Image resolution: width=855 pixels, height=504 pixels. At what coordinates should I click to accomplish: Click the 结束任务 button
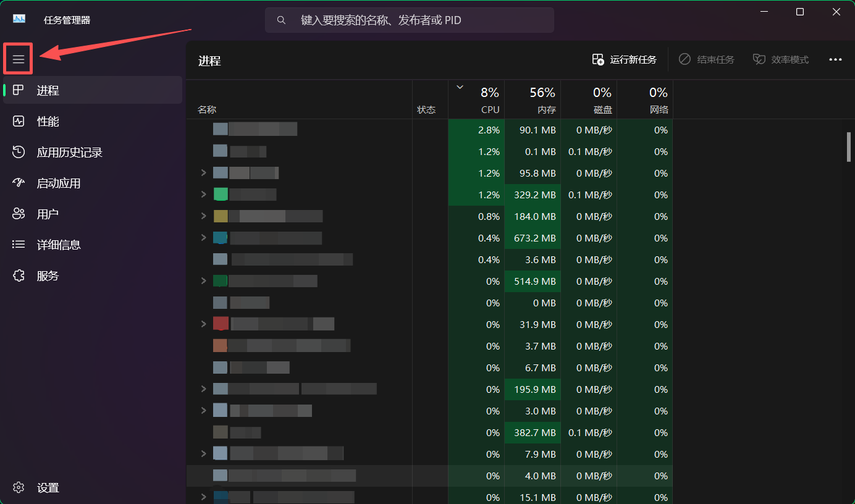point(706,59)
